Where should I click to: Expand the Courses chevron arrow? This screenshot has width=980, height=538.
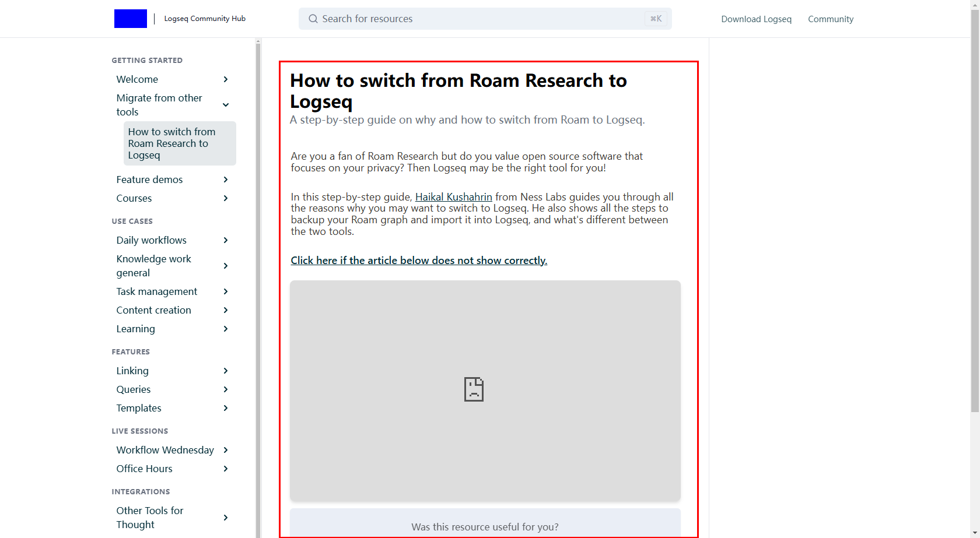point(226,198)
